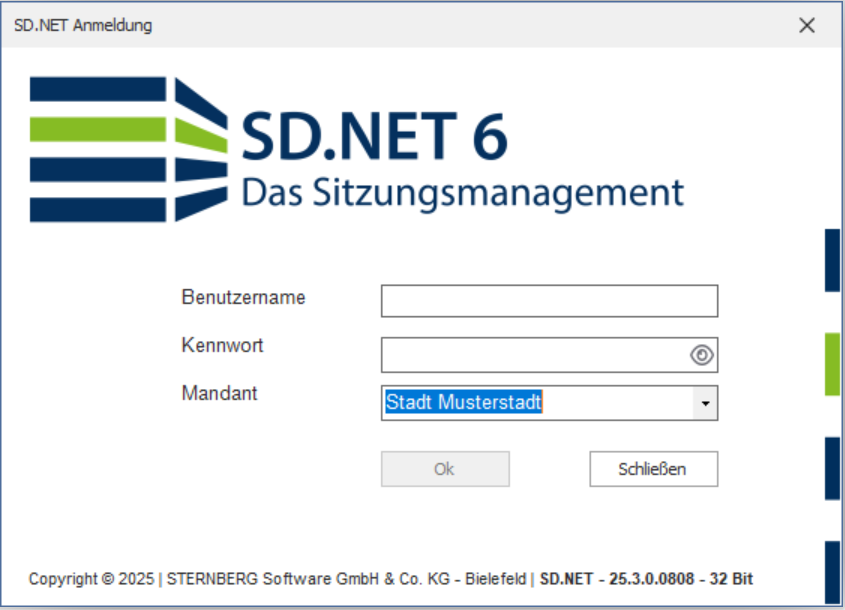The image size is (845, 610).
Task: Click the striped SD.NET logo emblem
Action: click(x=128, y=149)
